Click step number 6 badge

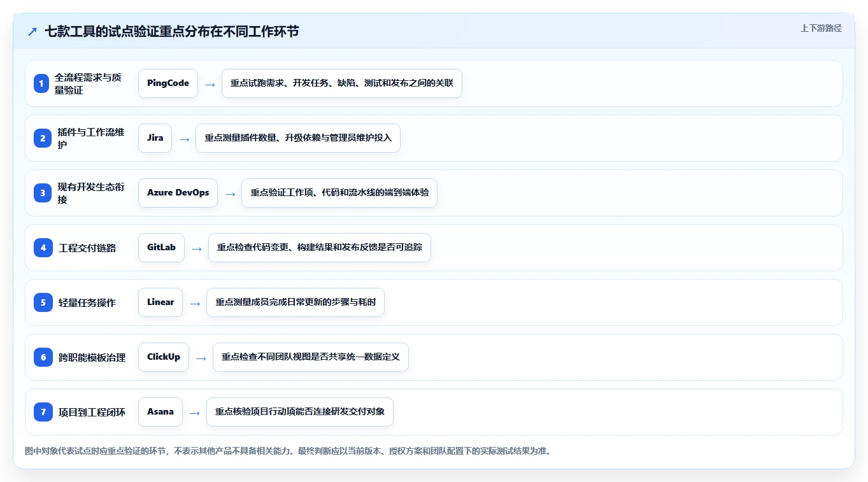click(43, 357)
